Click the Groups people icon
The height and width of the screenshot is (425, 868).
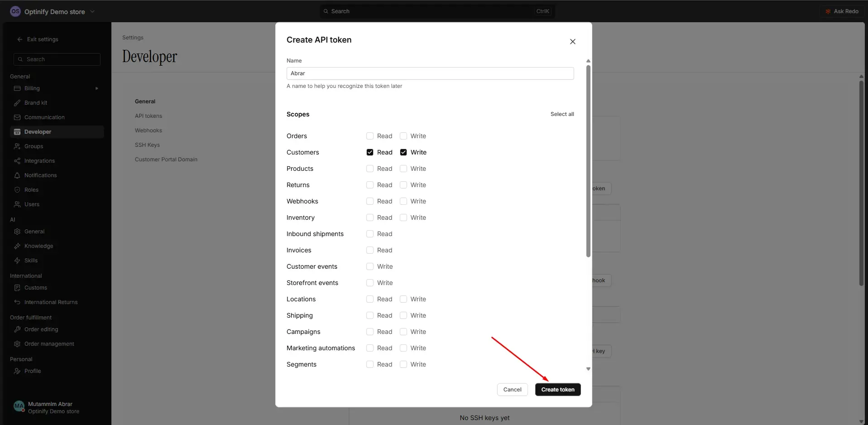[17, 146]
